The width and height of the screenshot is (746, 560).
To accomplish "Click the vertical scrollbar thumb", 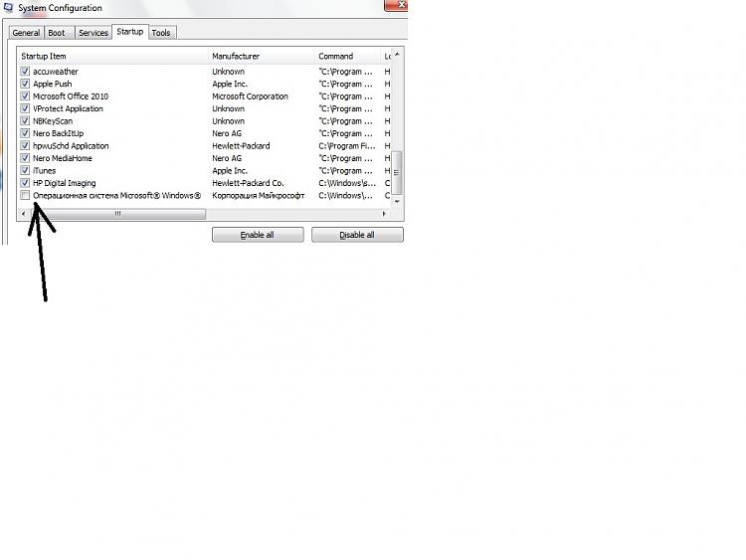I will [x=397, y=172].
